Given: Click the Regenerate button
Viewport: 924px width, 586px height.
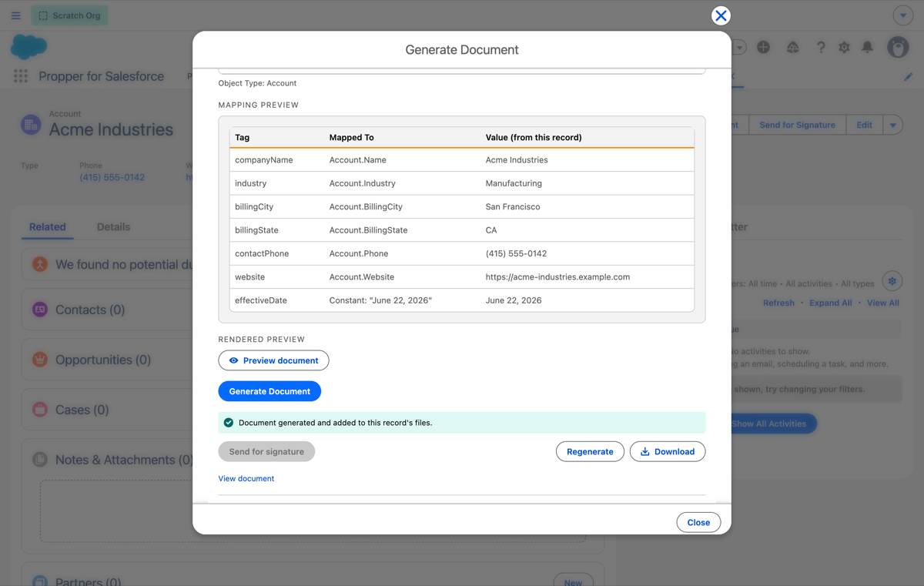Looking at the screenshot, I should [590, 451].
